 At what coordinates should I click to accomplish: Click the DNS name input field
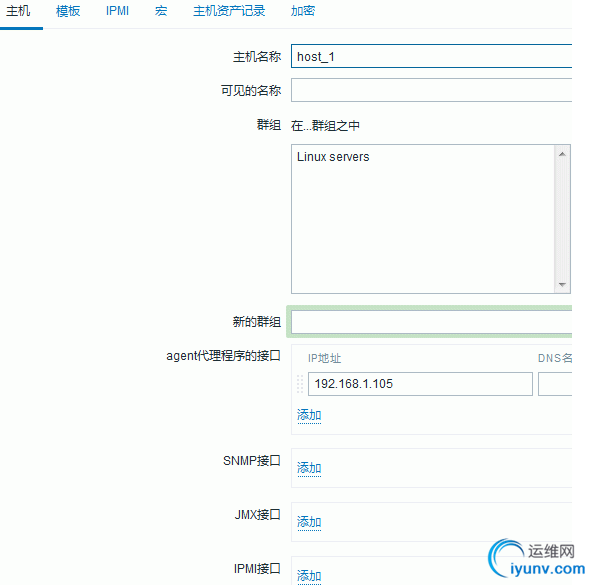point(555,384)
